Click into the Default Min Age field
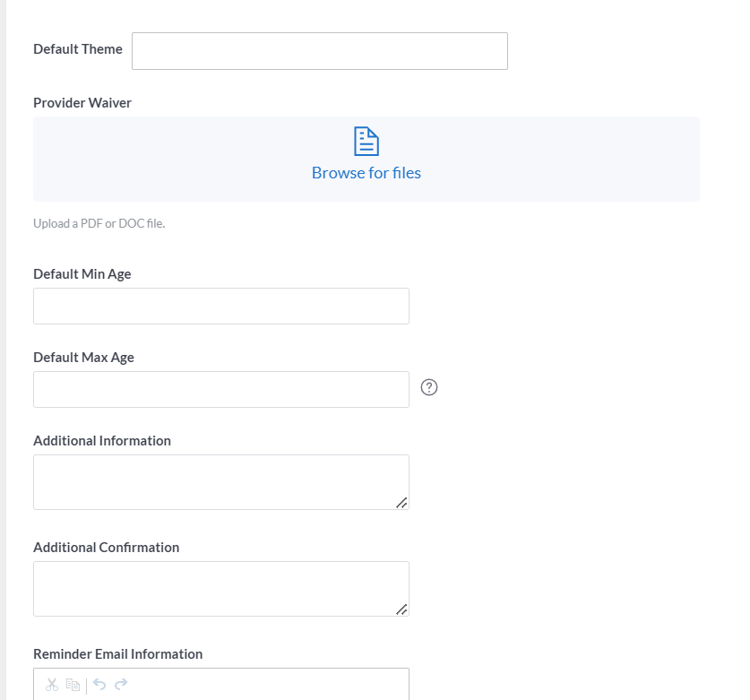 [x=221, y=307]
